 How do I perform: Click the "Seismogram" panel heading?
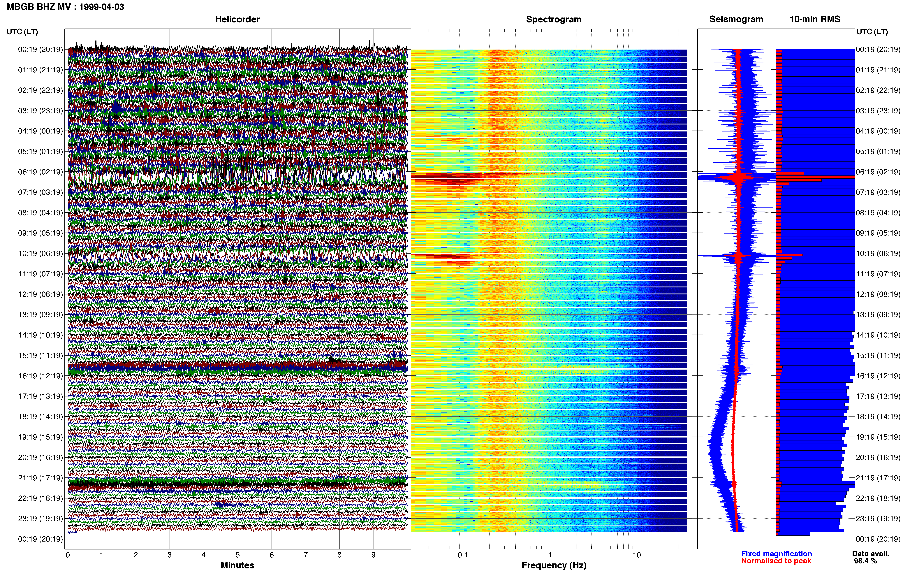736,19
